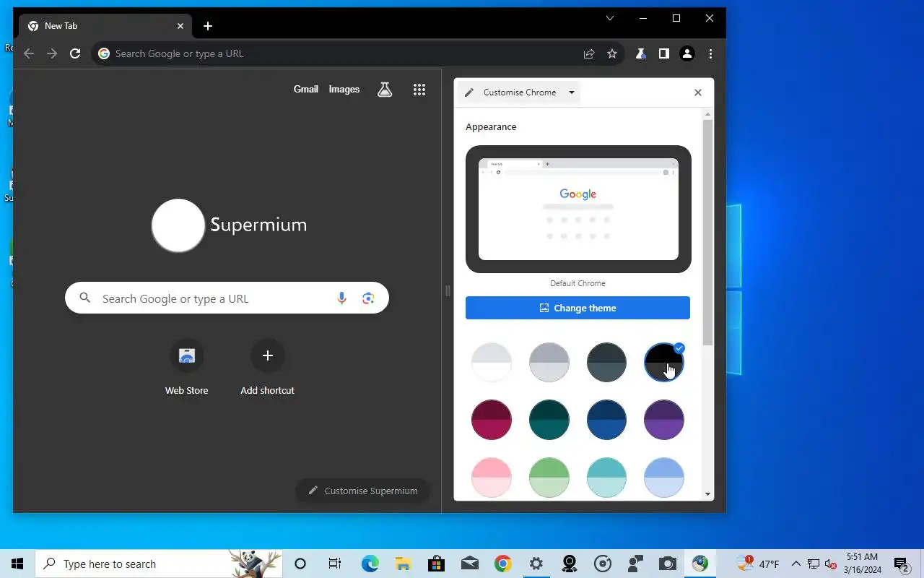Open File Explorer from the taskbar
This screenshot has width=924, height=578.
coord(403,564)
